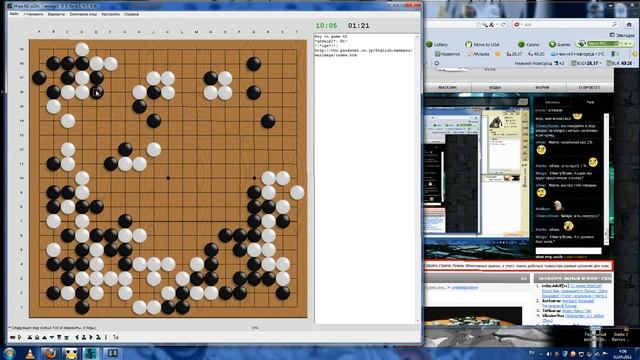
Task: Click the up-arrow with bar toolbar icon
Action: (x=30, y=338)
